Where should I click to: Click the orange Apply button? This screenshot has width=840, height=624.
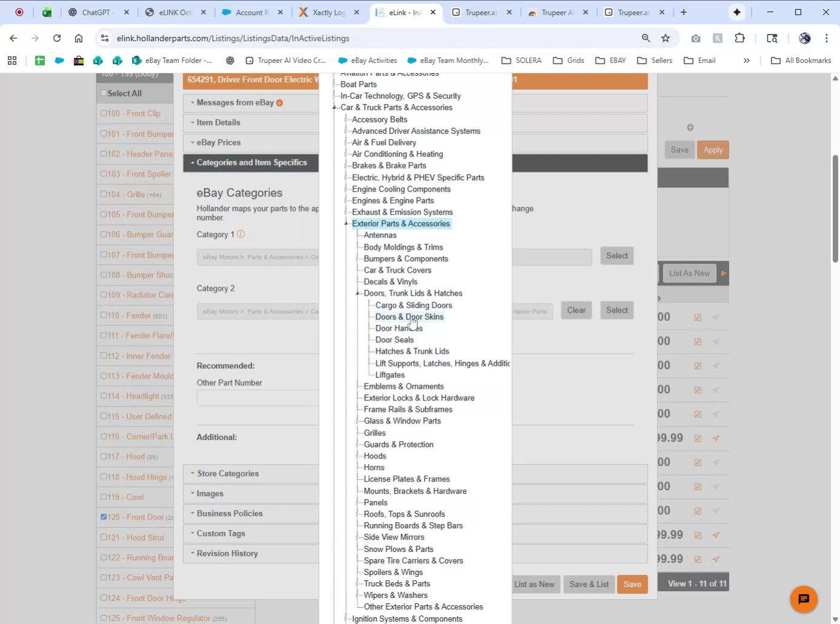click(x=713, y=150)
